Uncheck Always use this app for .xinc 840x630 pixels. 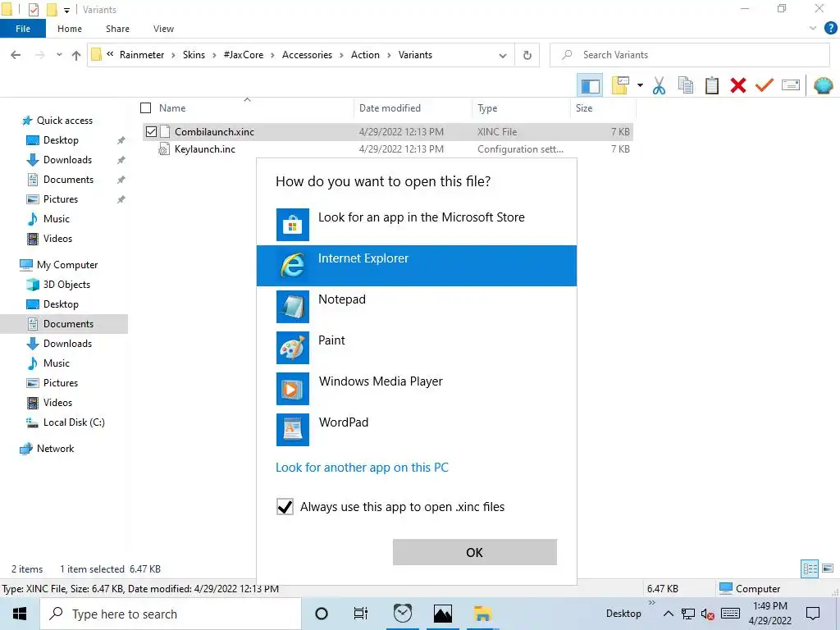coord(285,507)
